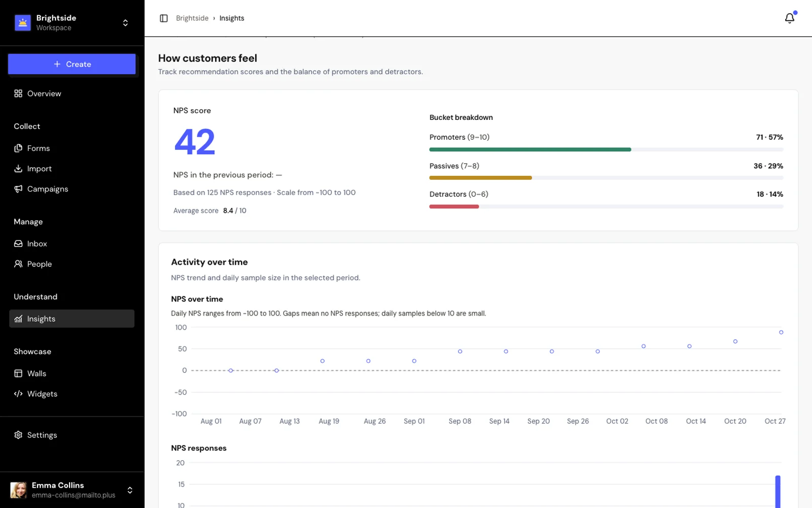
Task: Select the highest NPS data point near 100
Action: pos(781,332)
